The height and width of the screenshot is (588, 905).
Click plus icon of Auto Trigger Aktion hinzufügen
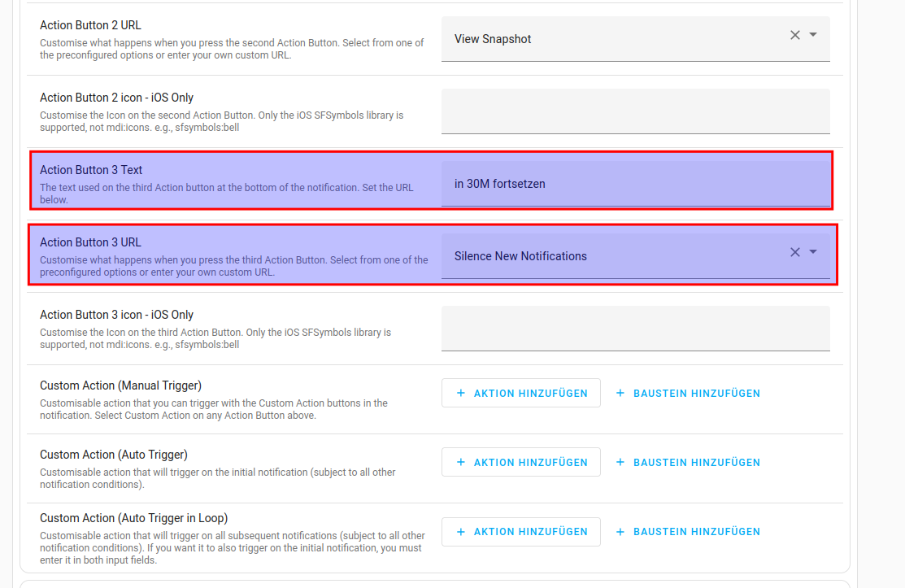461,462
